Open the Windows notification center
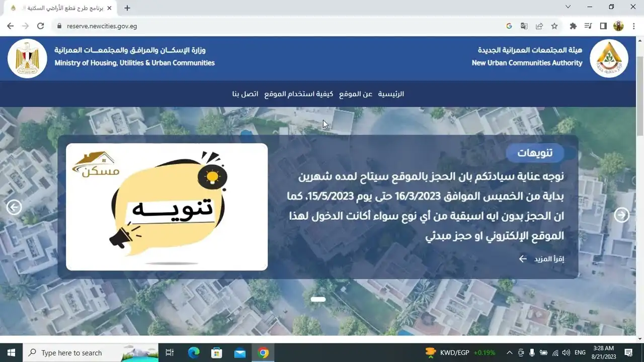 click(x=628, y=352)
